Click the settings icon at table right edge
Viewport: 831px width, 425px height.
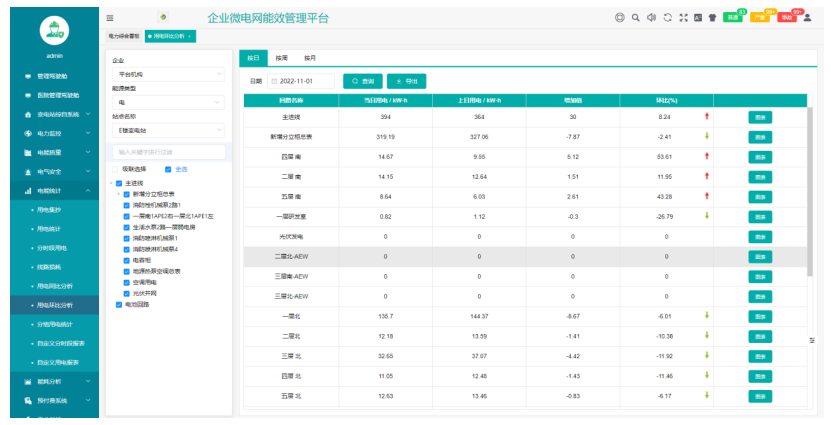[812, 340]
